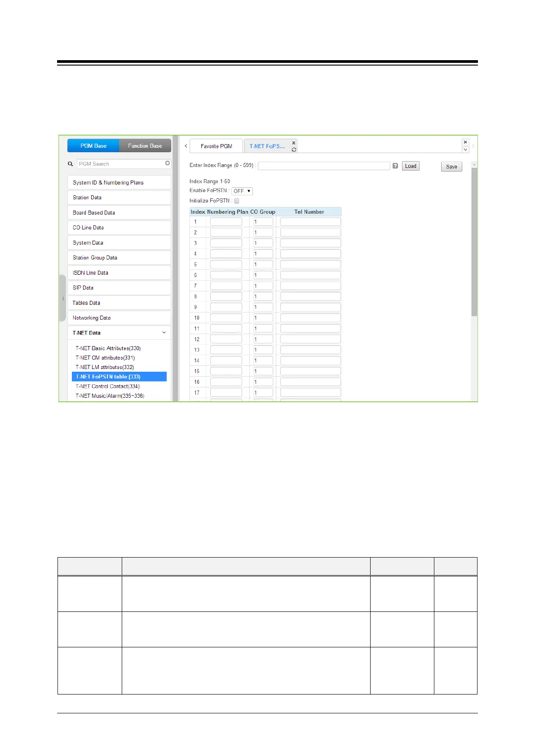Open System ID & Numbering Plans
This screenshot has width=535, height=756.
click(x=119, y=183)
